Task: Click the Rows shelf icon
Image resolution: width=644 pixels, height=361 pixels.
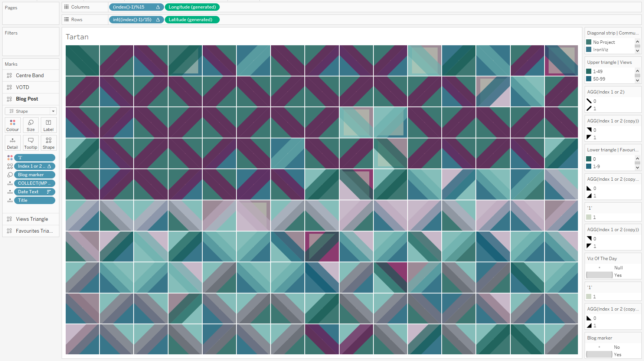Action: 66,20
